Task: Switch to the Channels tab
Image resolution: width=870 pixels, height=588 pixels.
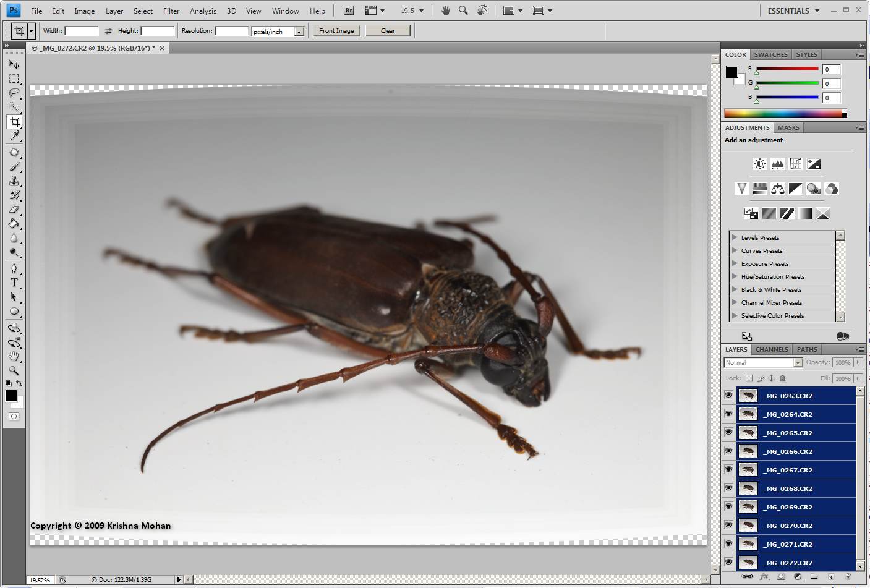Action: 772,349
